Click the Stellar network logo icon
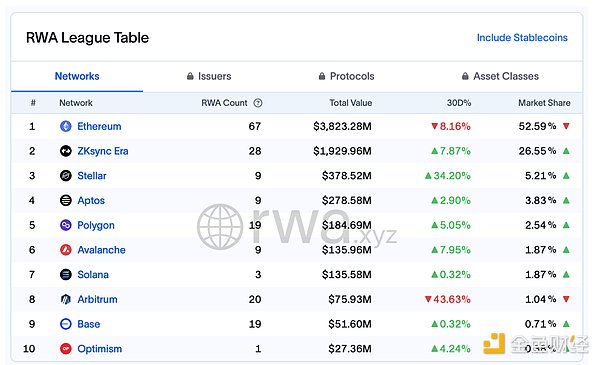The width and height of the screenshot is (600, 365). pos(66,176)
